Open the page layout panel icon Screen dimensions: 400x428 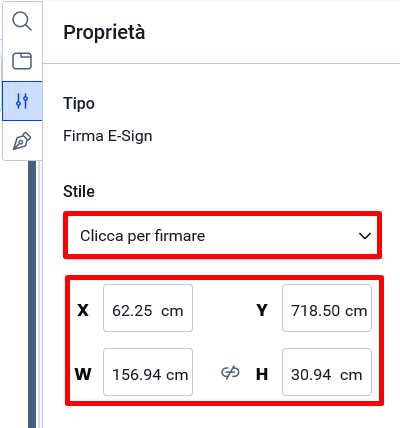[x=22, y=61]
